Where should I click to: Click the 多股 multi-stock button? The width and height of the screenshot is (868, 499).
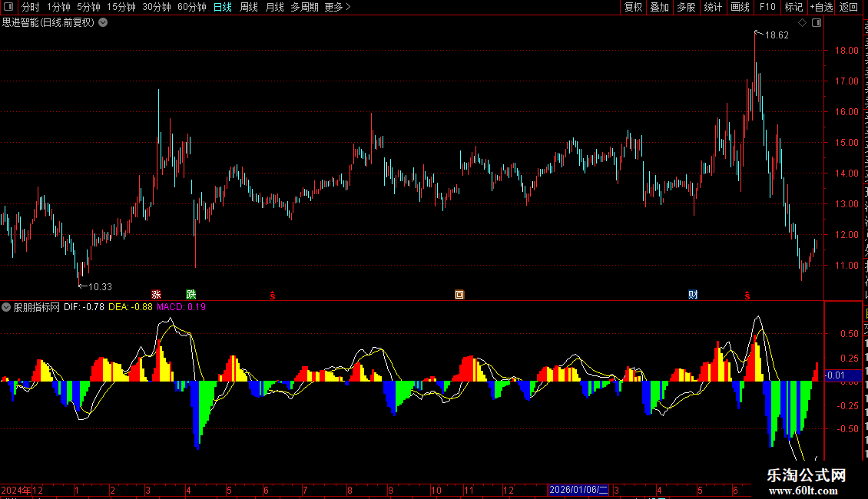[x=686, y=7]
